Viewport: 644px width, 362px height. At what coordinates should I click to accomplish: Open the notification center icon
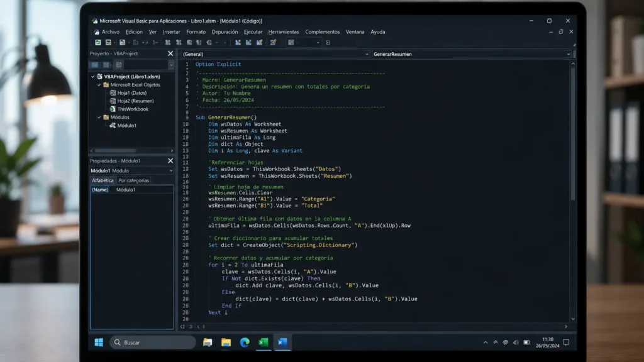566,343
